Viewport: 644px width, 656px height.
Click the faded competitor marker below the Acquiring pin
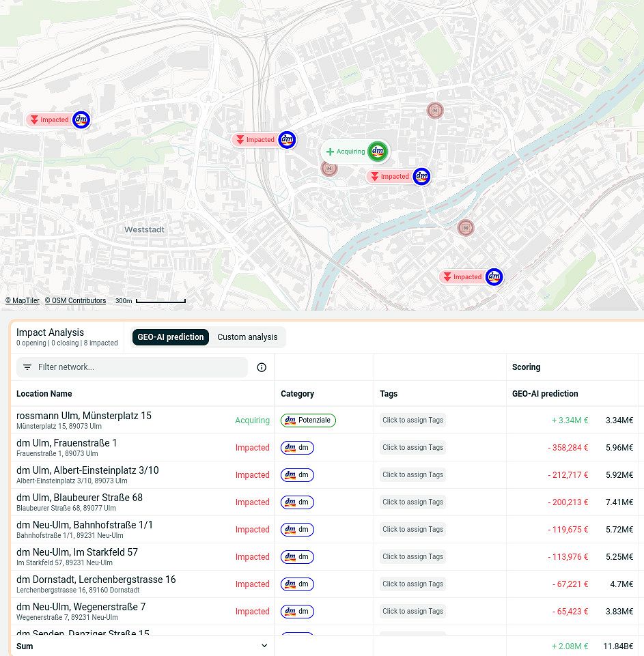click(x=329, y=168)
